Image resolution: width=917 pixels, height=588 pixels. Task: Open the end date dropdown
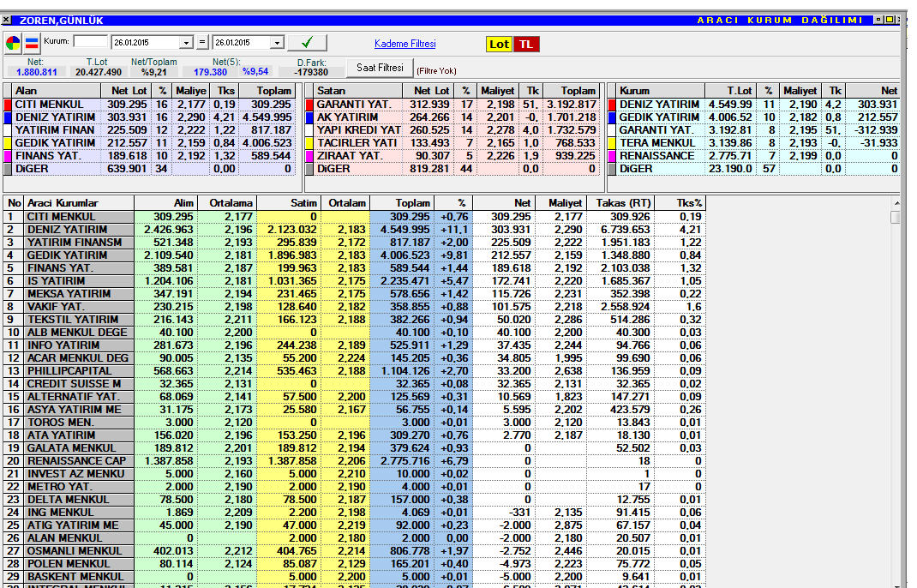click(x=277, y=43)
